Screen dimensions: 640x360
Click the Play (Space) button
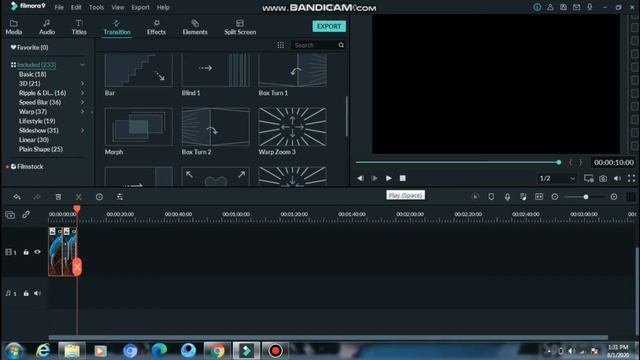click(389, 178)
